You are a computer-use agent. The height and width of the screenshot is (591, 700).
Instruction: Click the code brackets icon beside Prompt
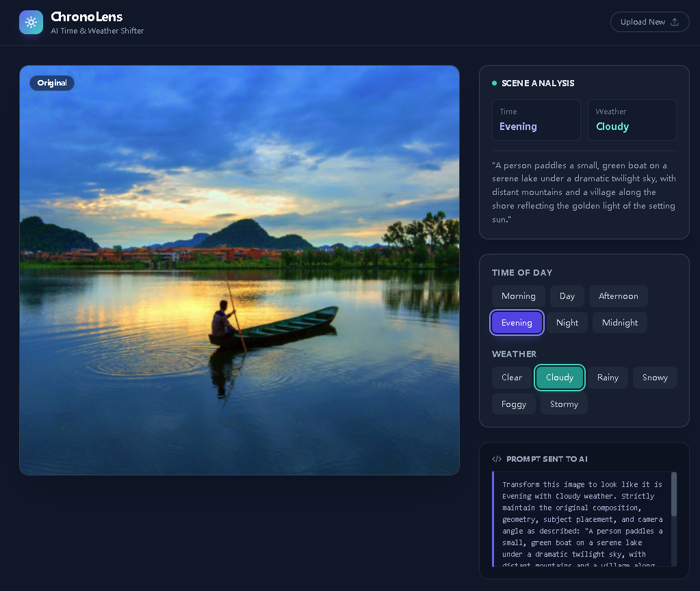click(x=497, y=459)
